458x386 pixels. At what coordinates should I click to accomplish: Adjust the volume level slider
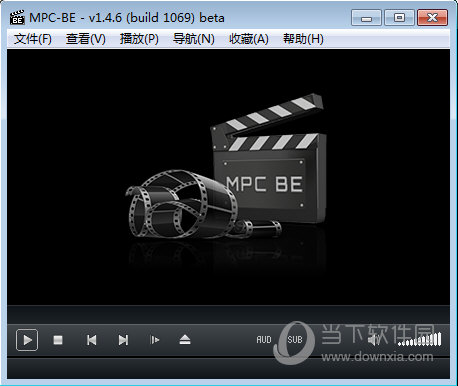click(420, 339)
